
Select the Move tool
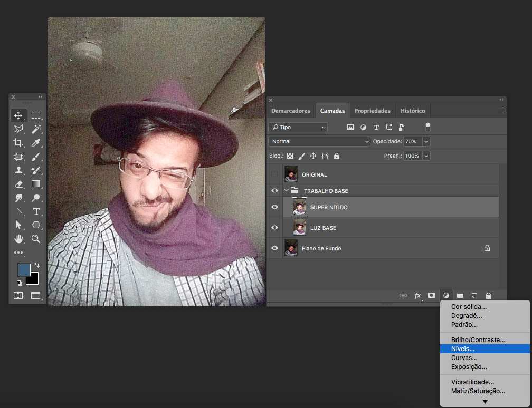tap(18, 115)
